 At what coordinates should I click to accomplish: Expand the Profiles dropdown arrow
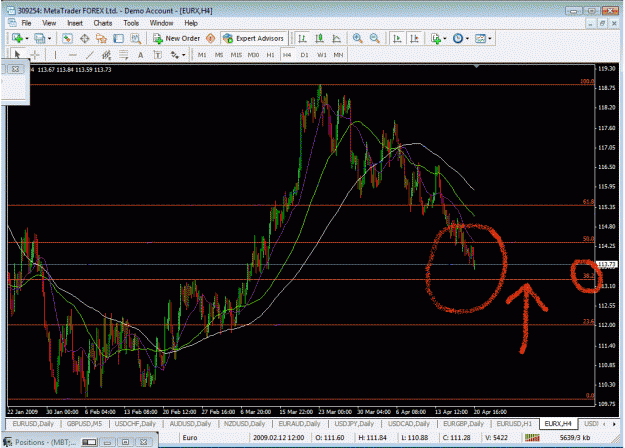pyautogui.click(x=49, y=39)
